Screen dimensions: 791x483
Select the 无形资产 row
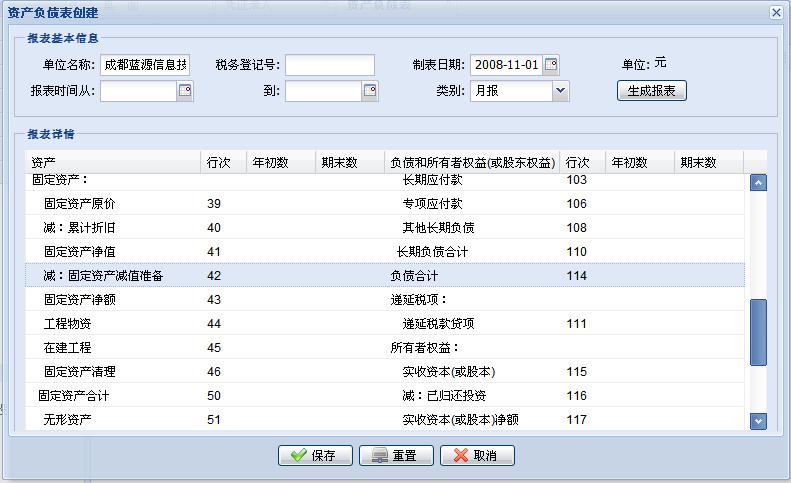[385, 419]
